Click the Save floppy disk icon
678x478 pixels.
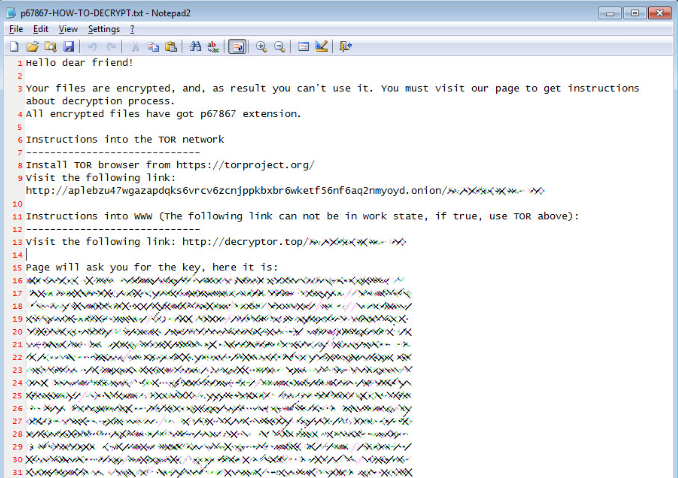[68, 46]
